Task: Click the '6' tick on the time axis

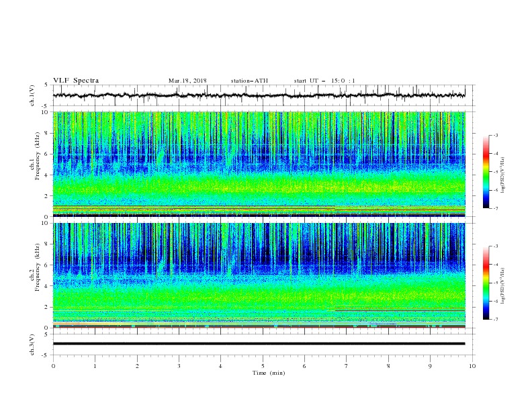Action: pyautogui.click(x=305, y=366)
